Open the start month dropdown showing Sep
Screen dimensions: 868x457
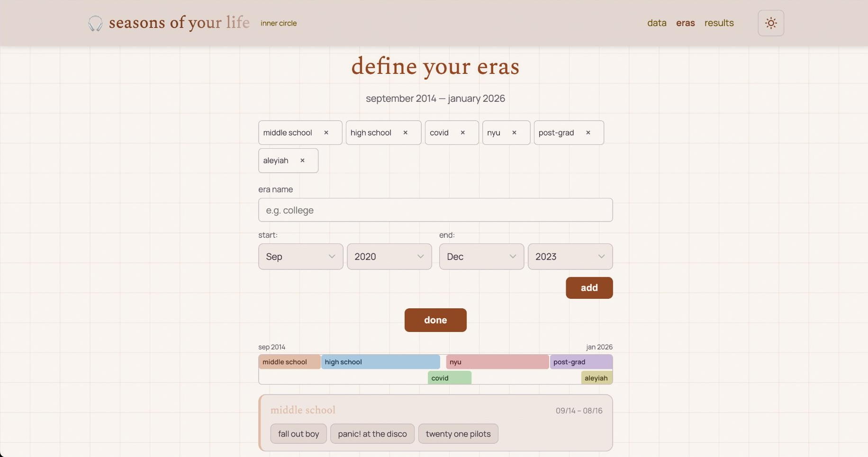coord(300,256)
